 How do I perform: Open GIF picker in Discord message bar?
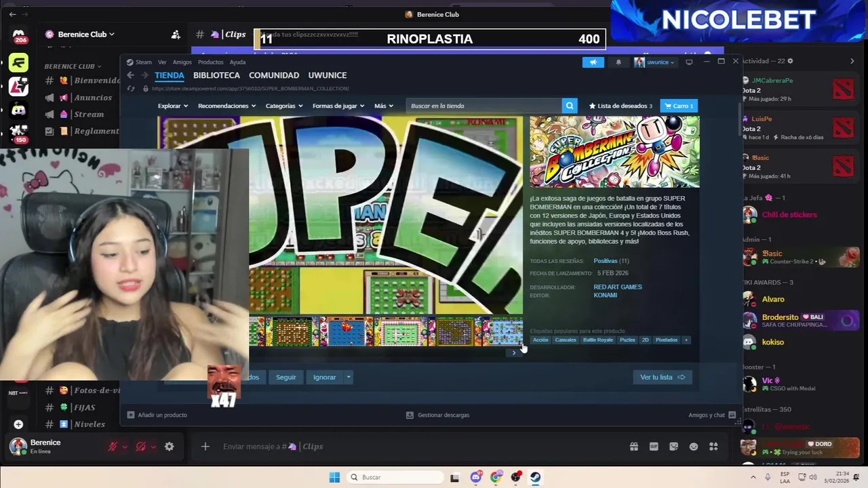(x=654, y=447)
